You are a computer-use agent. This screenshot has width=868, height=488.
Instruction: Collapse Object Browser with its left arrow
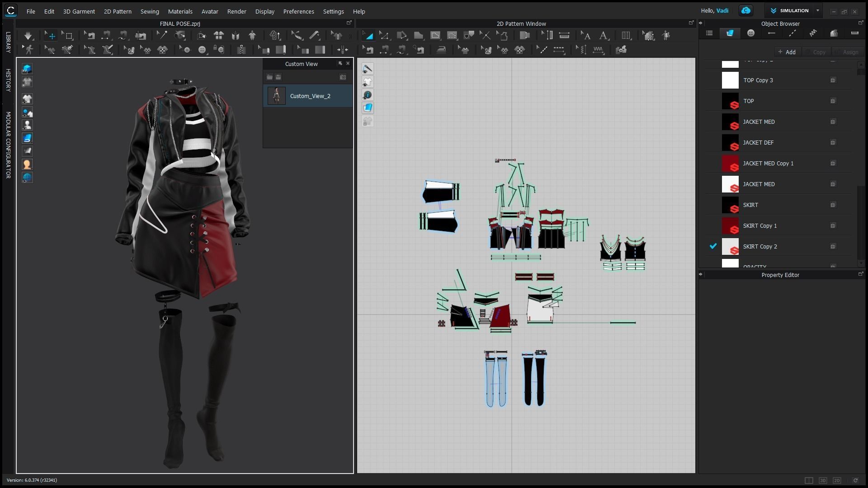point(701,23)
